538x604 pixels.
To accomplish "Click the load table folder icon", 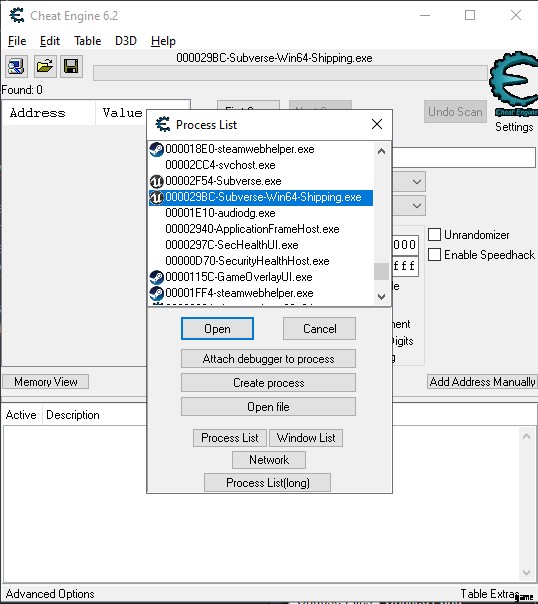I will 45,66.
